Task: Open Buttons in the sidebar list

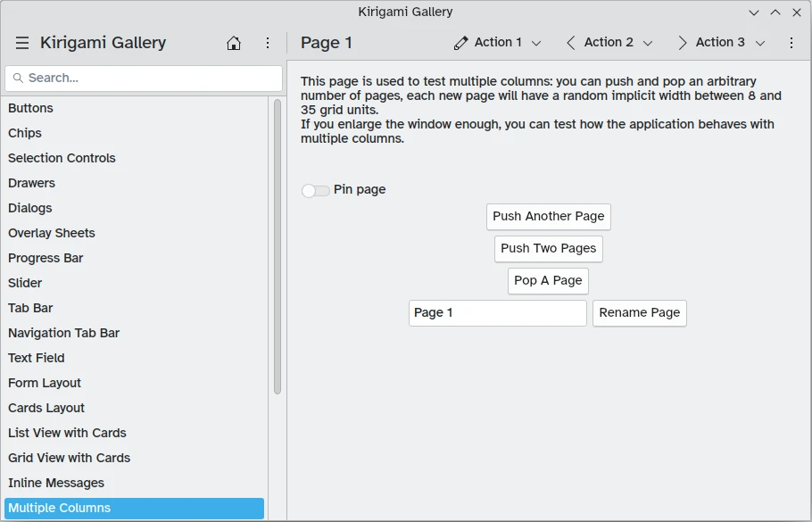Action: (134, 108)
